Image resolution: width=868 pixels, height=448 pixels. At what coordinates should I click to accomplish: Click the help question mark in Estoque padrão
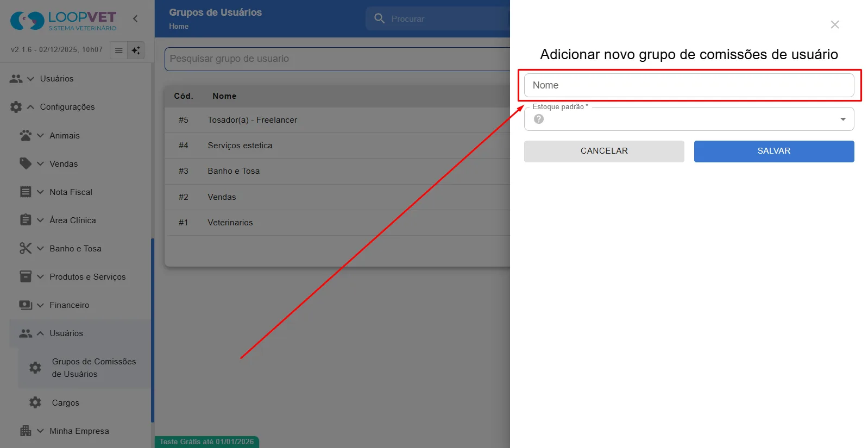(539, 119)
